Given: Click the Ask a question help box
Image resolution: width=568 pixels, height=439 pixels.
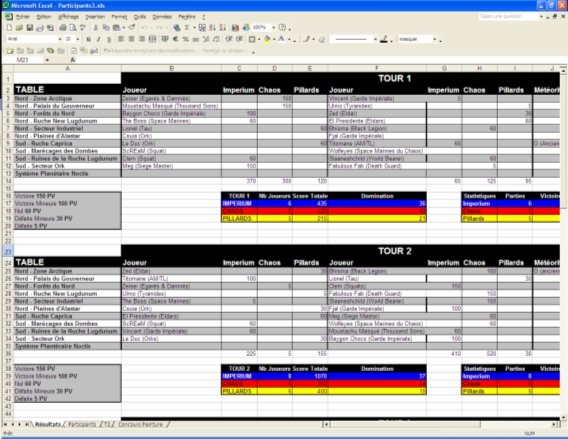Looking at the screenshot, I should click(508, 17).
